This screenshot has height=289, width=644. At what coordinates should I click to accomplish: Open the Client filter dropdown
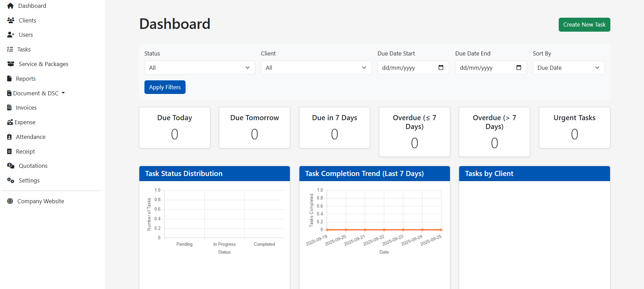tap(316, 68)
